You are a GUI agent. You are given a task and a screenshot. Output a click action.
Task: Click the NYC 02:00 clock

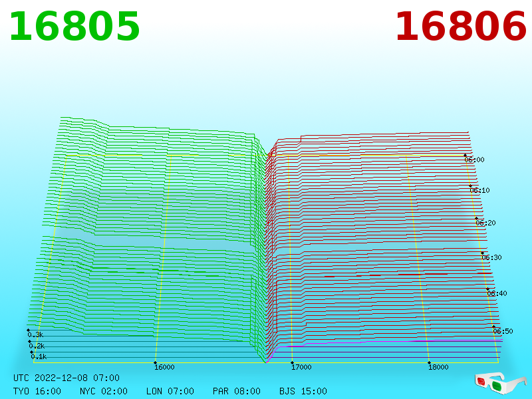tap(104, 391)
